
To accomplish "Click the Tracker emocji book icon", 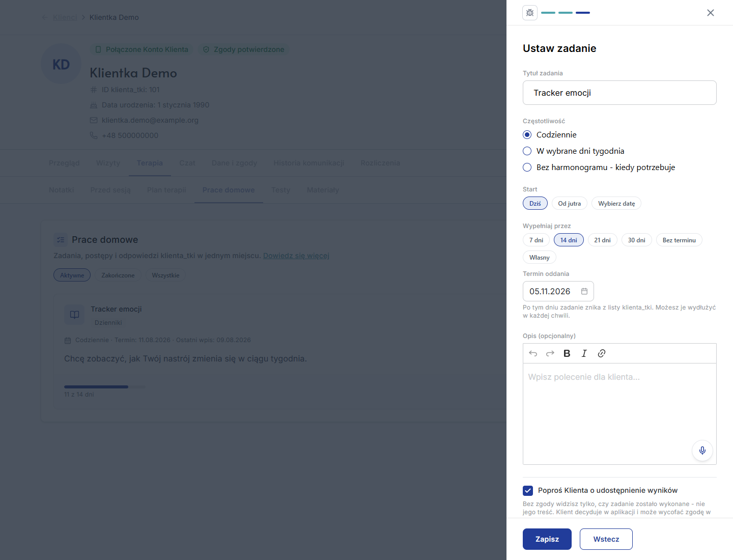I will pos(74,315).
